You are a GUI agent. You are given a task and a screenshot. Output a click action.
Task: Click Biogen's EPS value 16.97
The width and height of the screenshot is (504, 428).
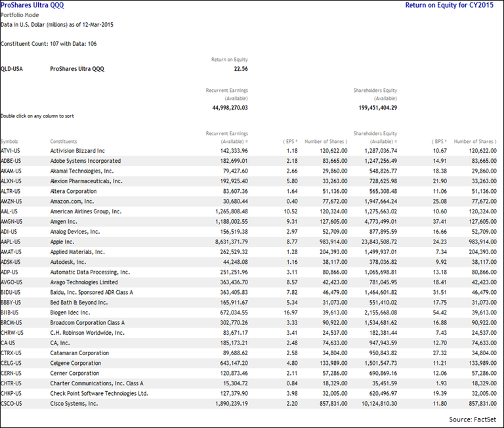pyautogui.click(x=291, y=312)
